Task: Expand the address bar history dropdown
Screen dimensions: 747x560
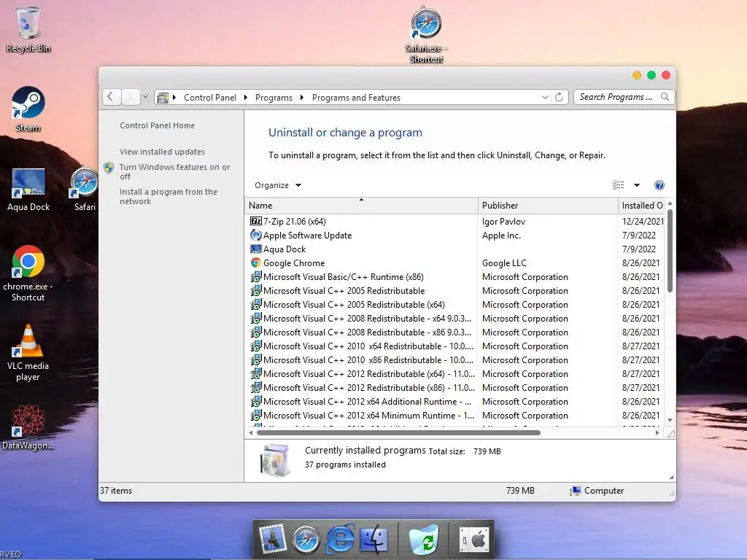Action: [545, 97]
